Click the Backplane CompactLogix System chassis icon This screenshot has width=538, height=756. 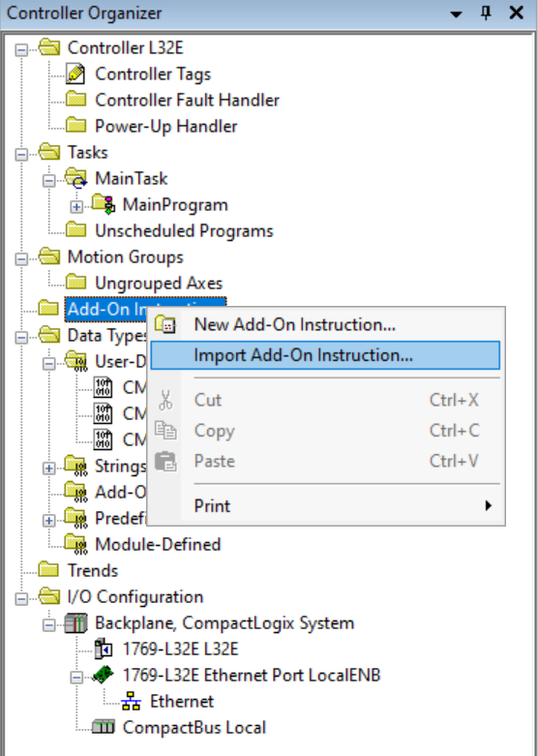click(x=76, y=623)
